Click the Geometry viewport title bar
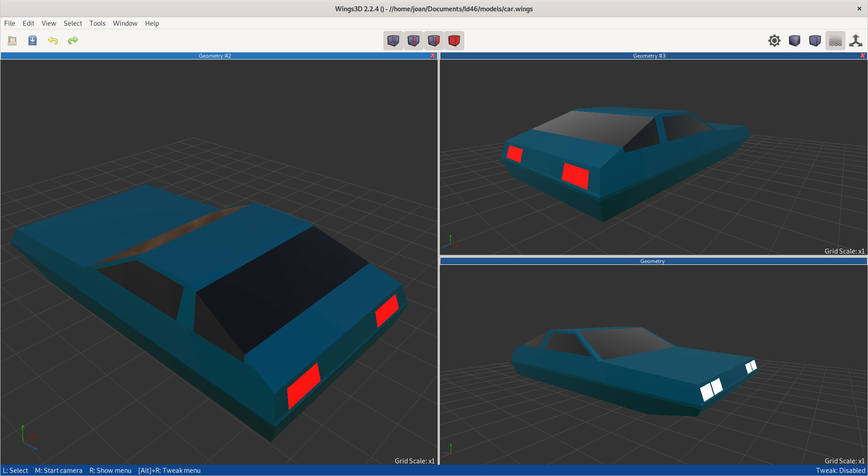 click(653, 261)
